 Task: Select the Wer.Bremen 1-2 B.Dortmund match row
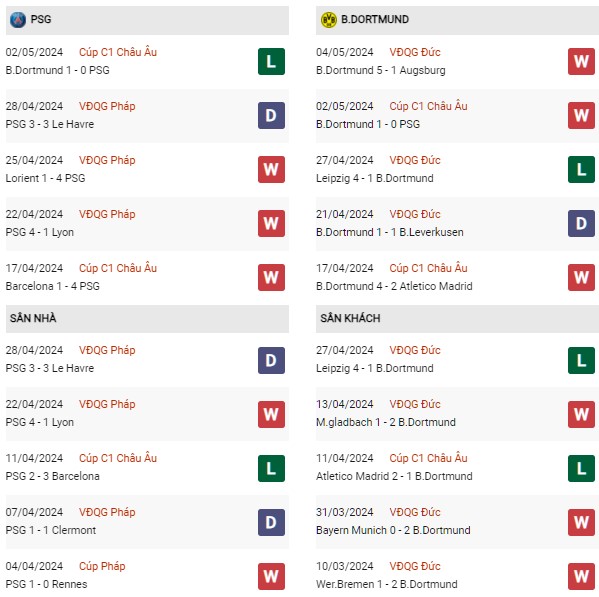pos(457,576)
